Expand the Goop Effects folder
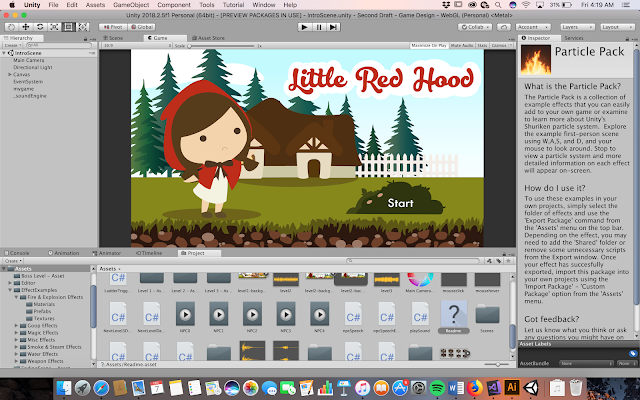 click(x=16, y=326)
